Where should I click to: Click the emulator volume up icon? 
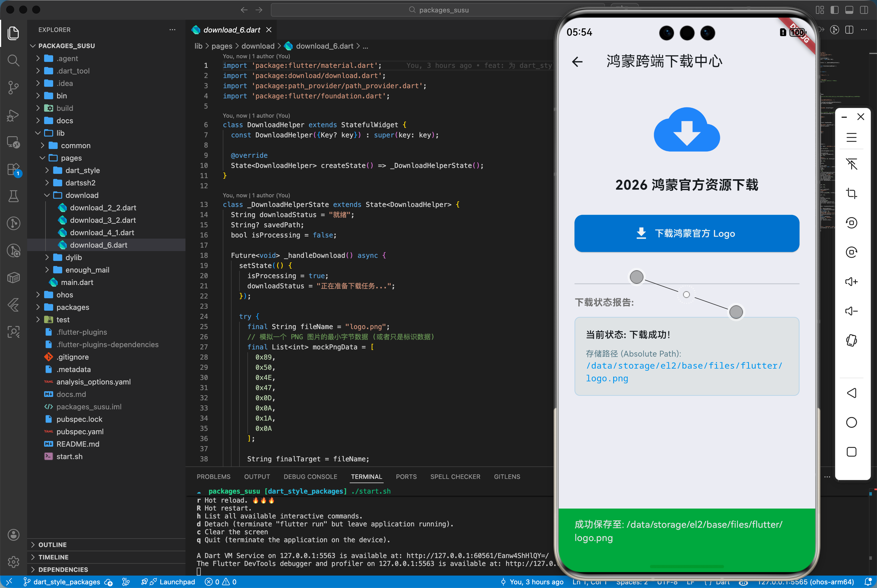(851, 282)
